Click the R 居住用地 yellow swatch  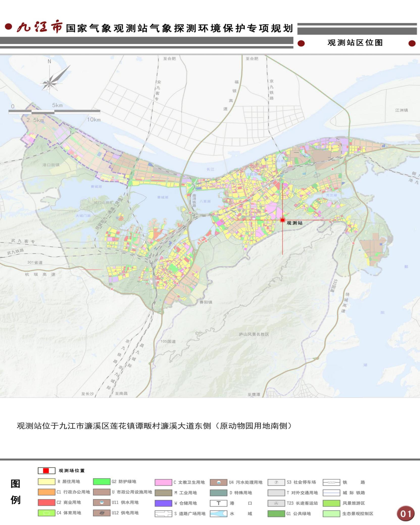click(46, 482)
